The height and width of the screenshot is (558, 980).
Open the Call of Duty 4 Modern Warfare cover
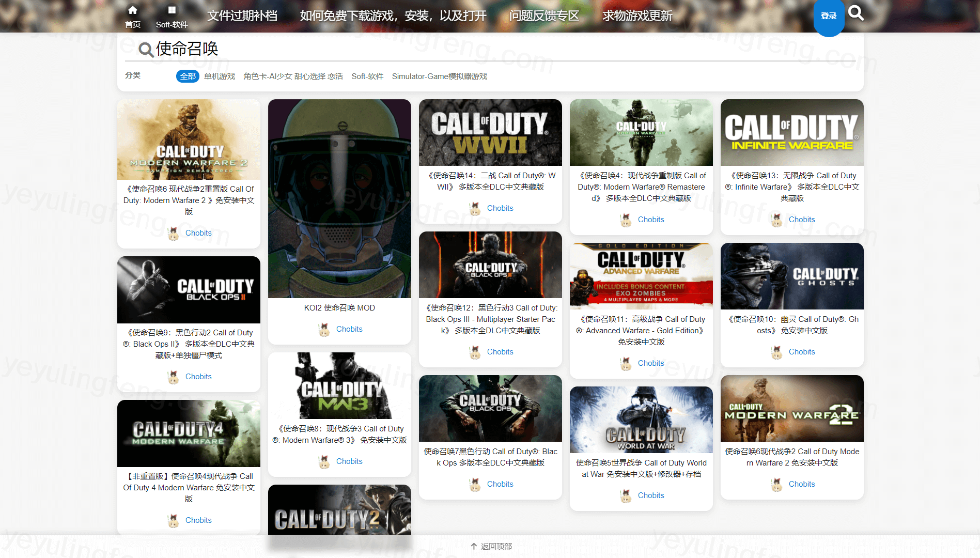point(189,433)
